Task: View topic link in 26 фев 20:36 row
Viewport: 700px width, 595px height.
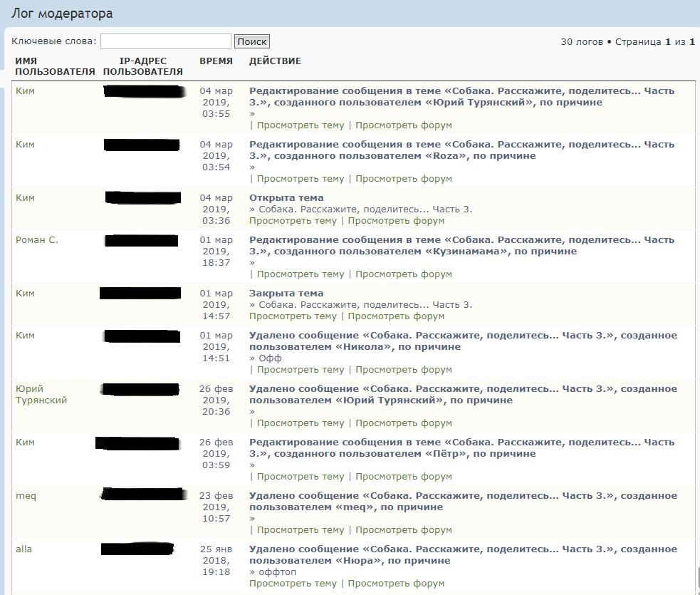Action: (301, 423)
